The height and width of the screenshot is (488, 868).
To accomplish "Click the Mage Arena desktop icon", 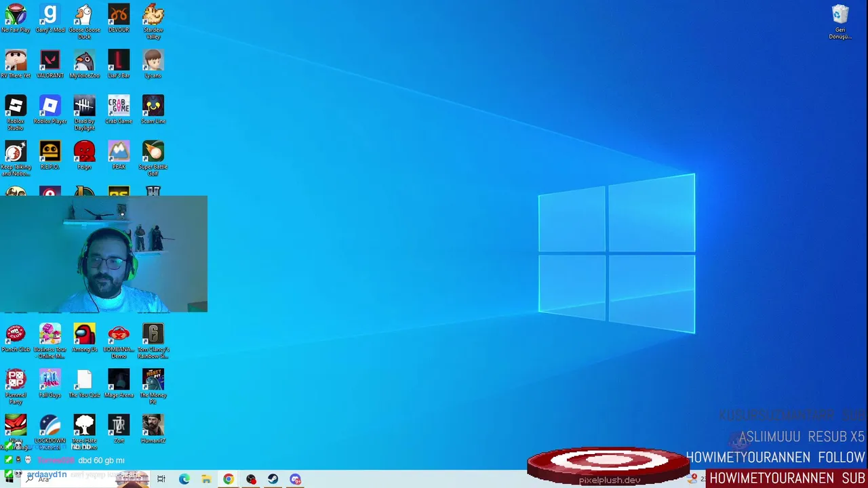I will [x=119, y=384].
